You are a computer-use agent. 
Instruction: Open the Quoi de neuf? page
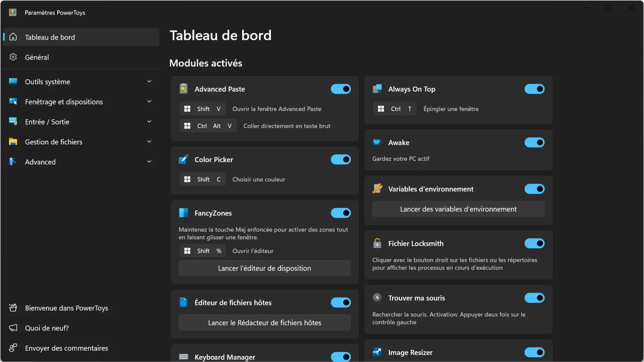[x=81, y=328]
